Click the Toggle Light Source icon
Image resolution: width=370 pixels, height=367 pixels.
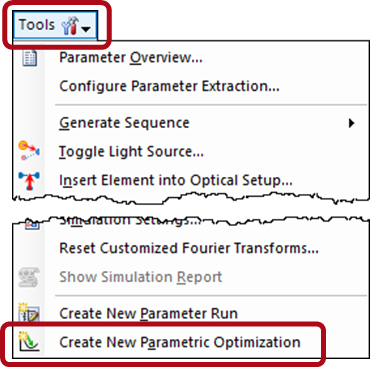[x=29, y=151]
